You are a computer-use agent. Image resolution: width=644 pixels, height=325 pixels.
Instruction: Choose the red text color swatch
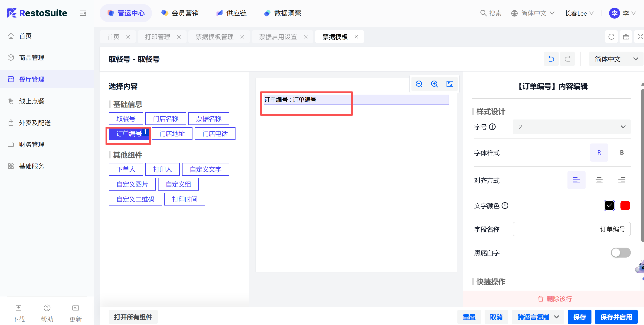[625, 206]
